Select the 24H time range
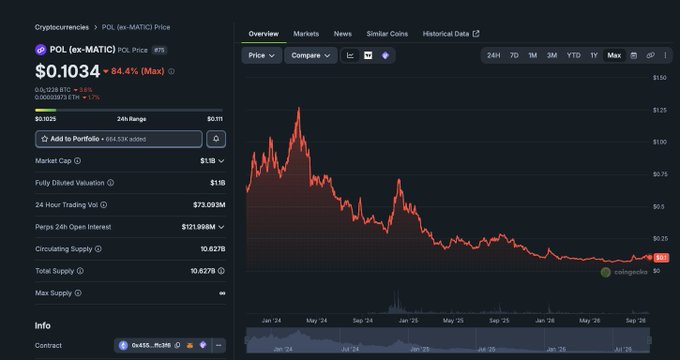Image resolution: width=680 pixels, height=360 pixels. [x=494, y=56]
